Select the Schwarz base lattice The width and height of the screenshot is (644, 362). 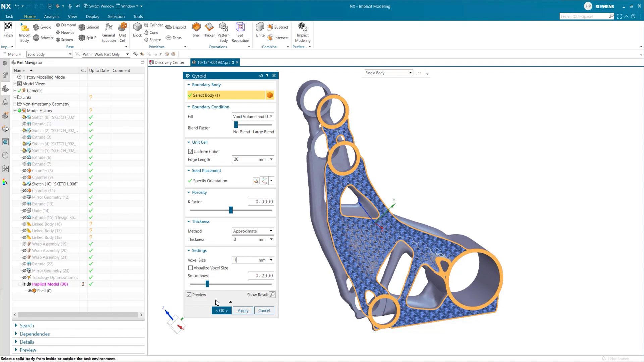43,38
